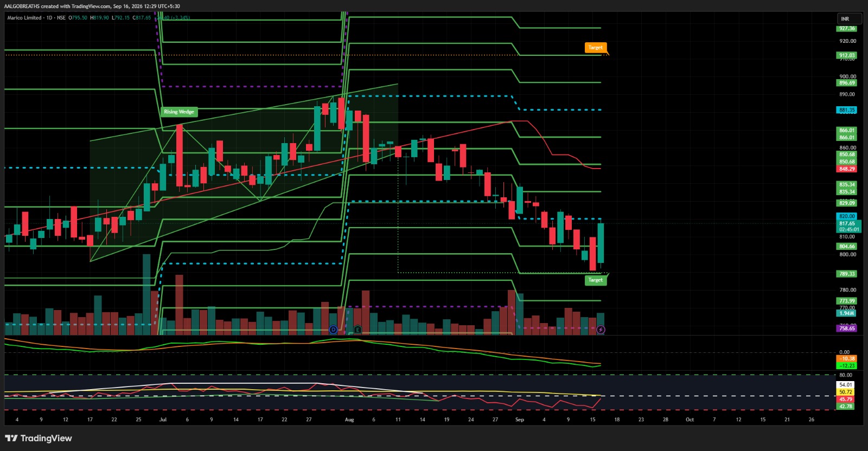Select the Rising Wedge pattern label

pos(179,112)
